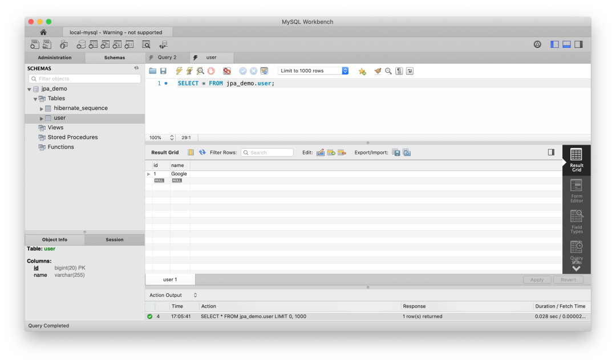Select the user query tab
This screenshot has height=364, width=616.
(212, 58)
